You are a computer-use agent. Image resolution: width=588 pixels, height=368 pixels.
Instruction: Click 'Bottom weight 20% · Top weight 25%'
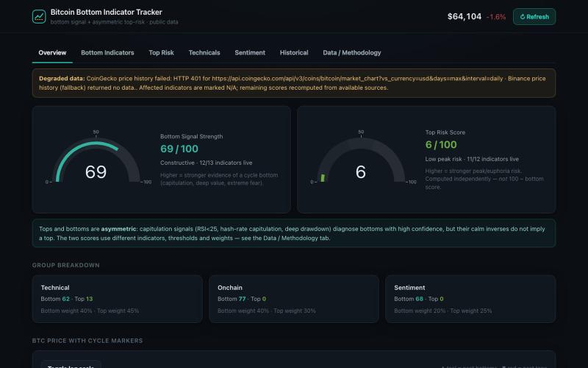tap(443, 311)
